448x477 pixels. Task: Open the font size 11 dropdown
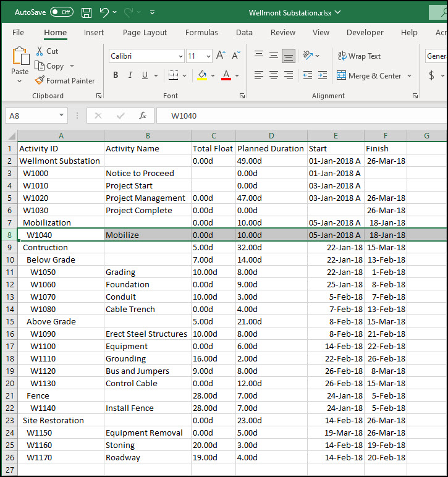pyautogui.click(x=208, y=56)
